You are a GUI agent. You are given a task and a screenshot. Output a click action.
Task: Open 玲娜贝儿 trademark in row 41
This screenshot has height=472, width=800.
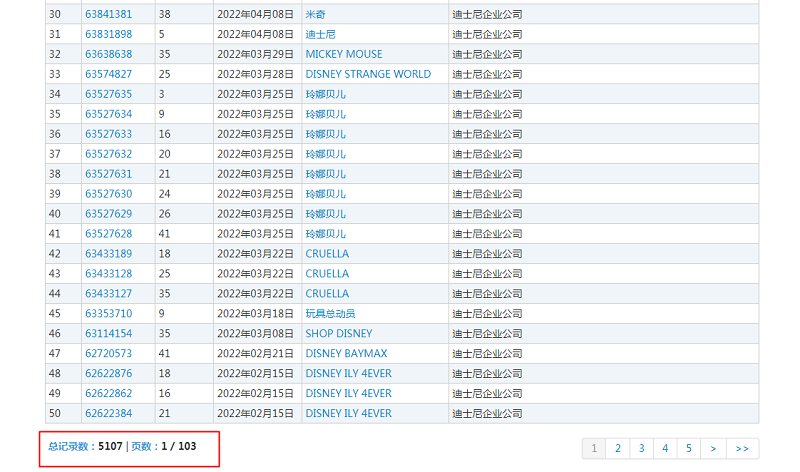[326, 234]
